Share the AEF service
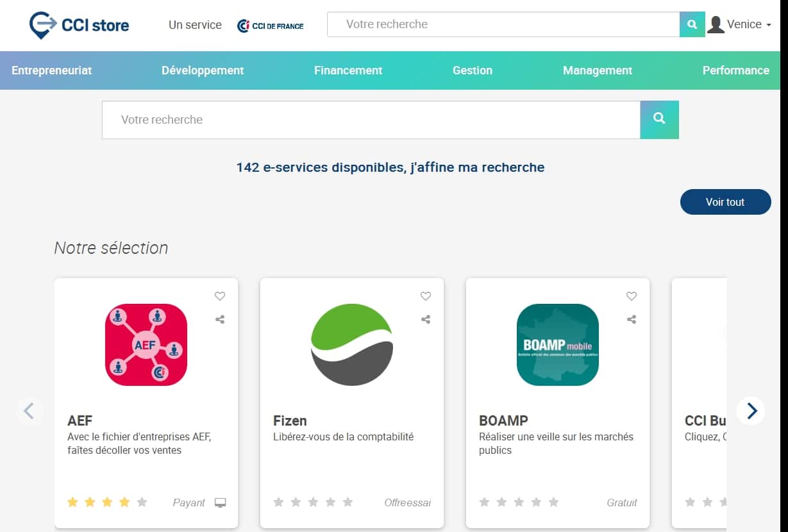788x532 pixels. click(x=220, y=319)
